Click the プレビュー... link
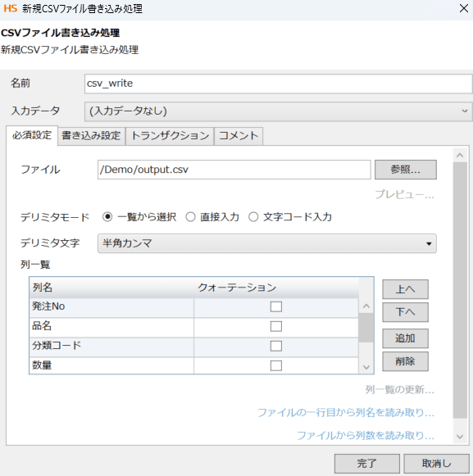 (405, 195)
